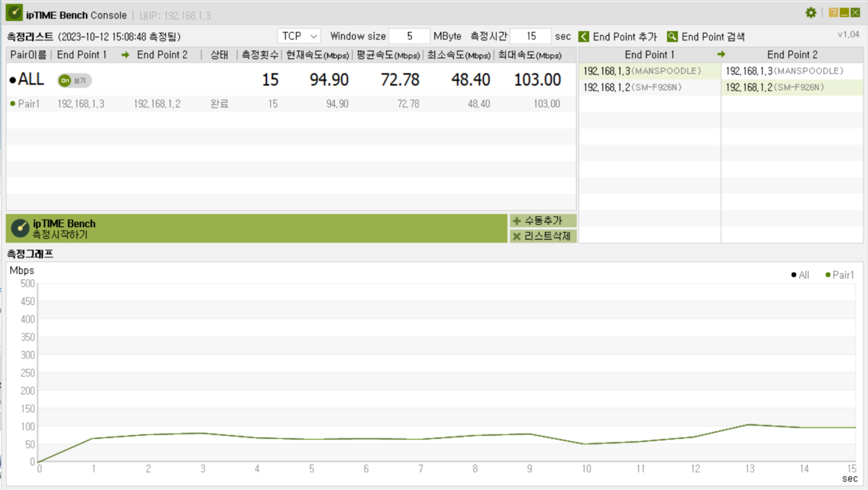Click the End Point 추가 arrow icon
The height and width of the screenshot is (490, 868).
pos(583,37)
